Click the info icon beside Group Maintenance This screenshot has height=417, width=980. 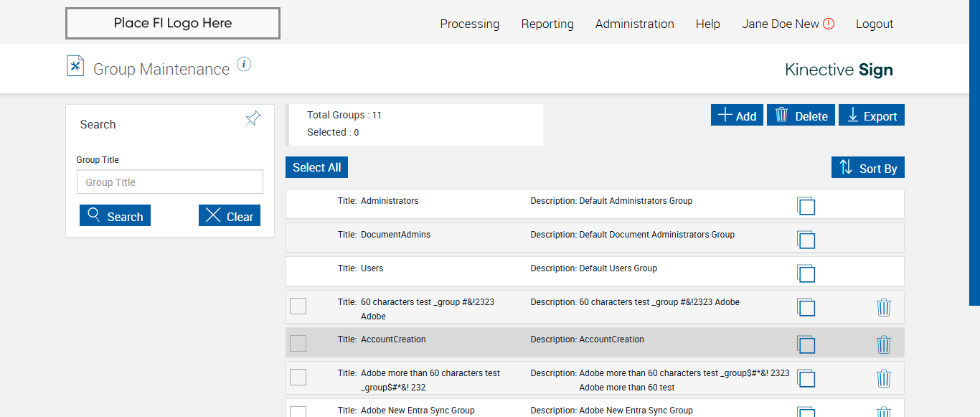tap(244, 65)
